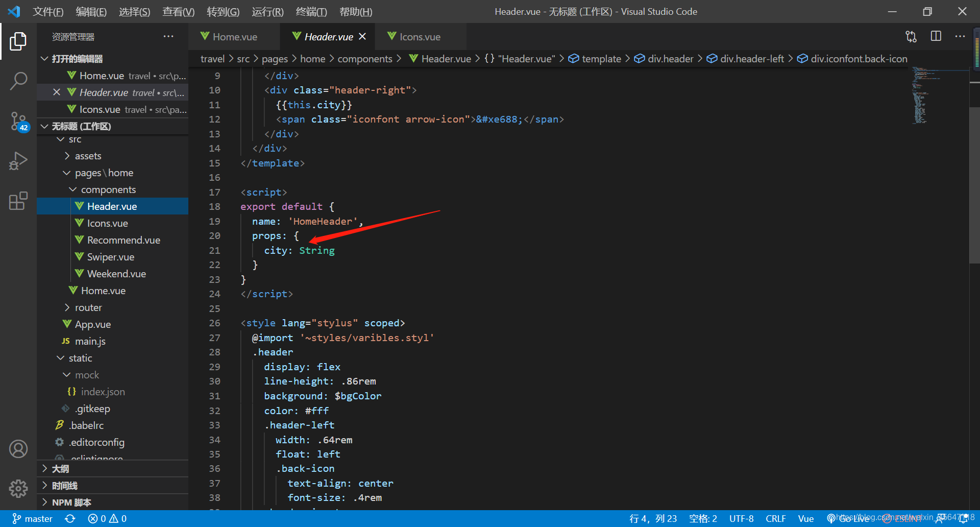
Task: Open 查看(V) menu
Action: 179,11
